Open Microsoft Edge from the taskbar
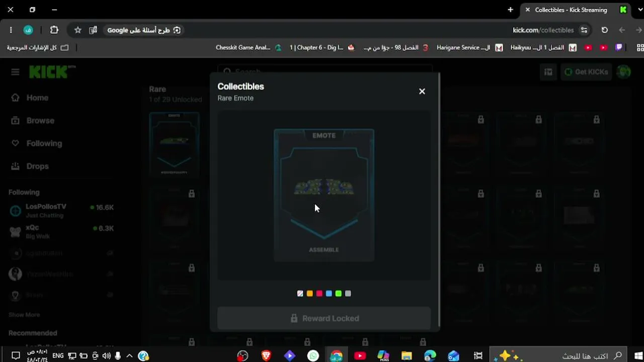This screenshot has width=644, height=362. click(x=430, y=356)
